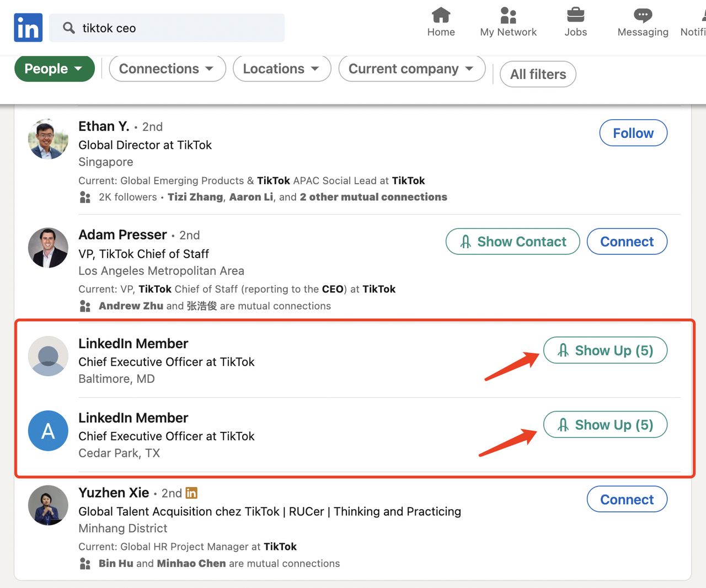The width and height of the screenshot is (706, 588).
Task: Follow Ethan Y.
Action: [x=633, y=133]
